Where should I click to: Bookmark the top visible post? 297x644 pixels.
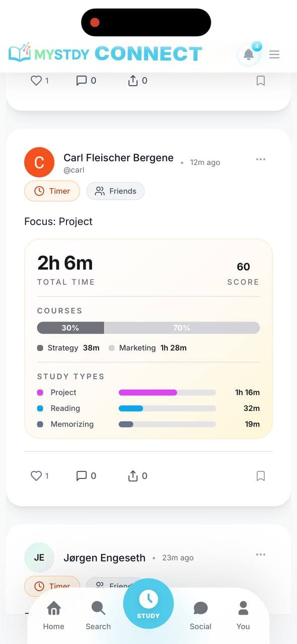click(261, 80)
